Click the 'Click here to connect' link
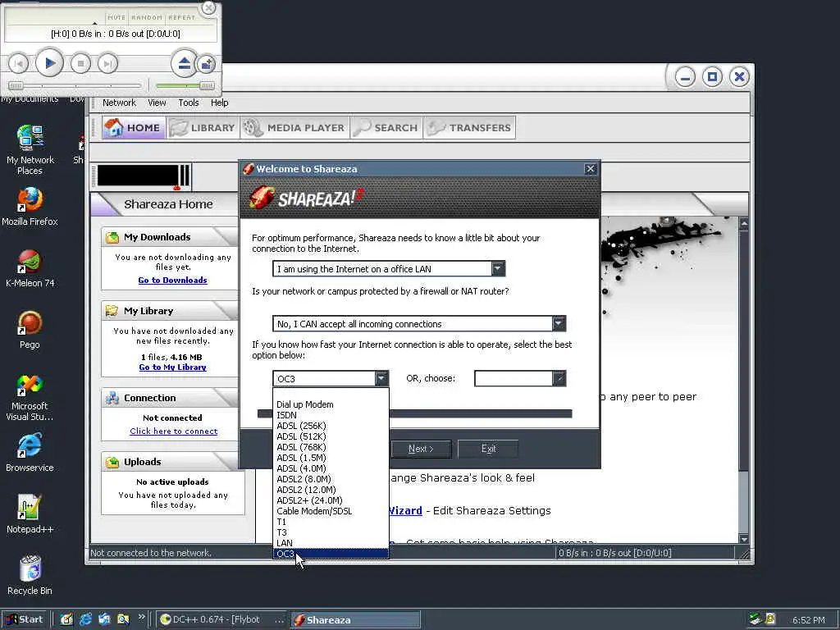 click(174, 431)
